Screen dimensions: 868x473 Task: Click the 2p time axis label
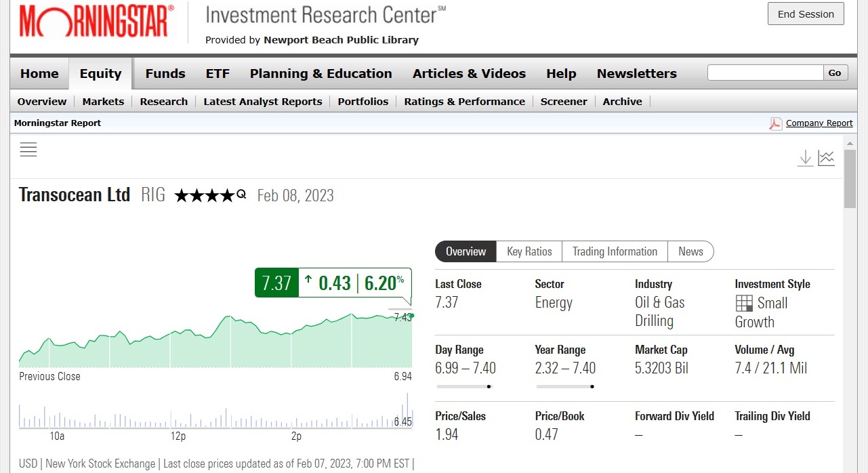tap(297, 436)
